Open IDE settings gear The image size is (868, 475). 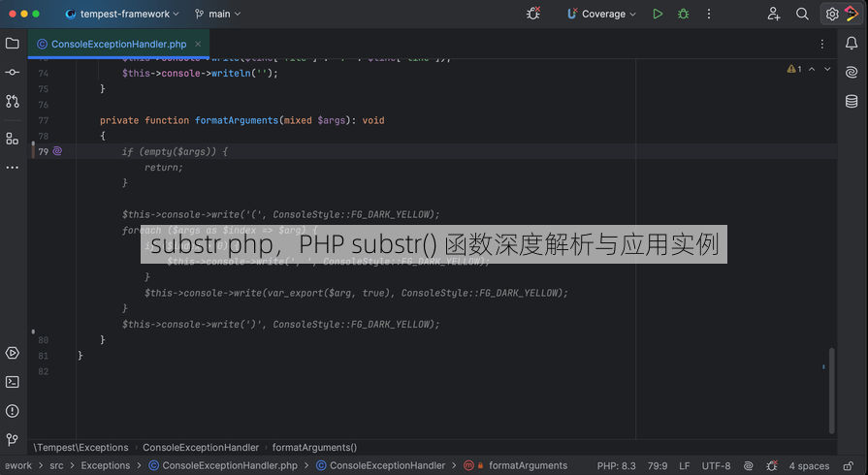point(832,14)
